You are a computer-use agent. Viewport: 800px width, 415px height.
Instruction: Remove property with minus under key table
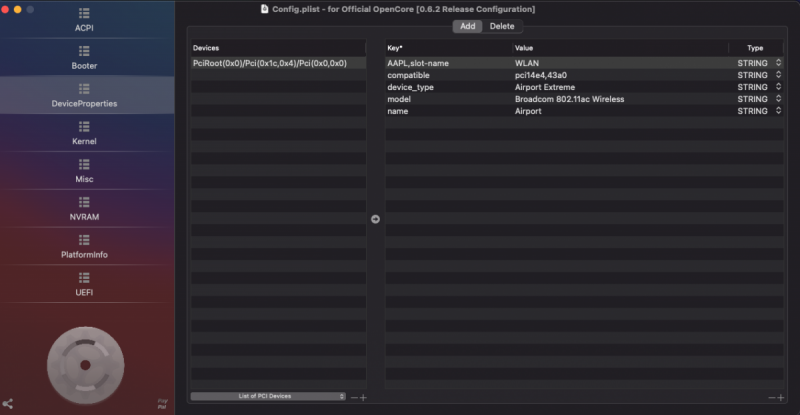tap(771, 397)
